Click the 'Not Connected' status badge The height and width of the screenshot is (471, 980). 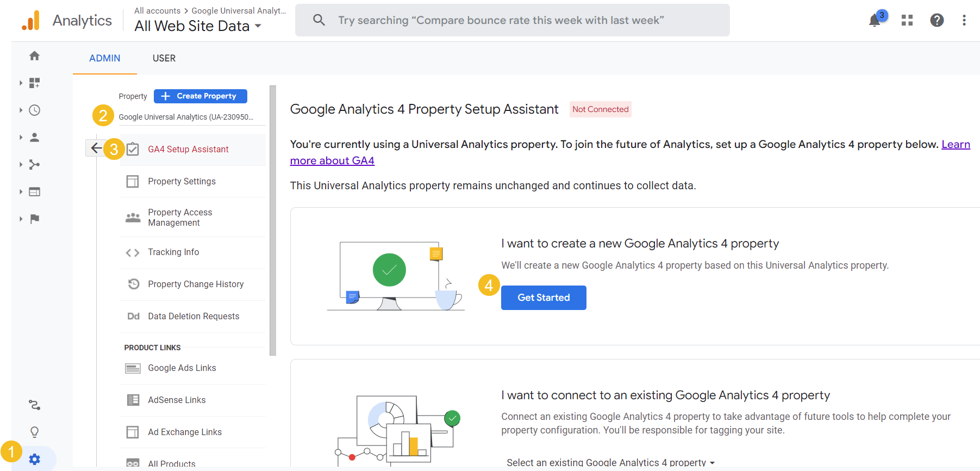pos(600,109)
